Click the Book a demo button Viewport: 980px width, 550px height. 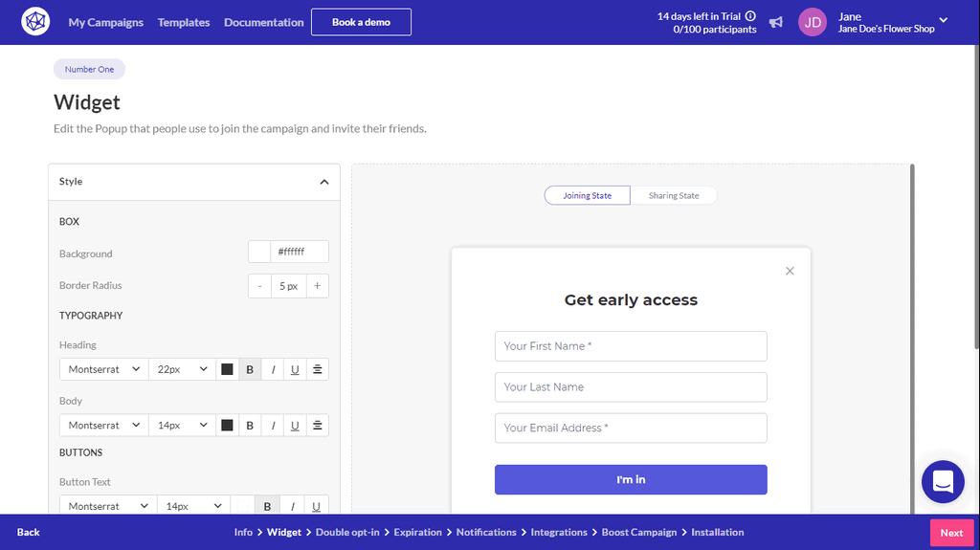[x=361, y=22]
